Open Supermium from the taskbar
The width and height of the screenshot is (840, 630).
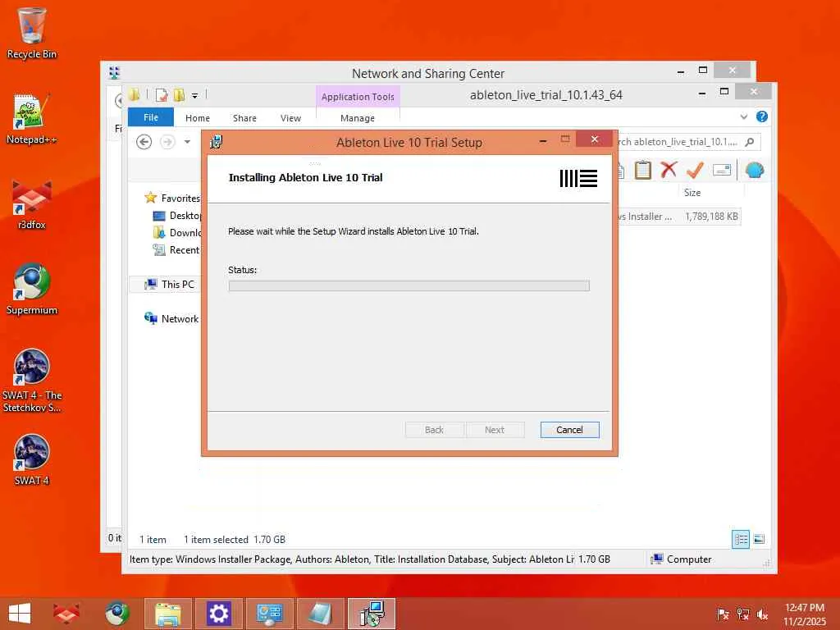pyautogui.click(x=116, y=614)
